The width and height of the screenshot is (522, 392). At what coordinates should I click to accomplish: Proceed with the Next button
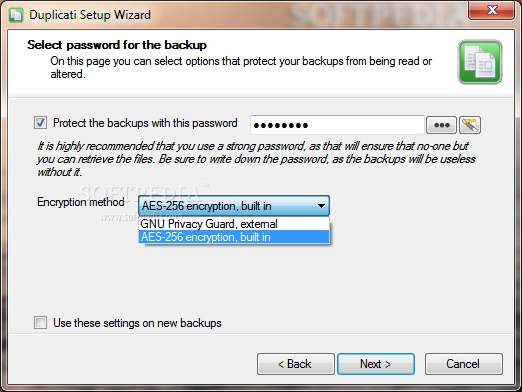(376, 364)
